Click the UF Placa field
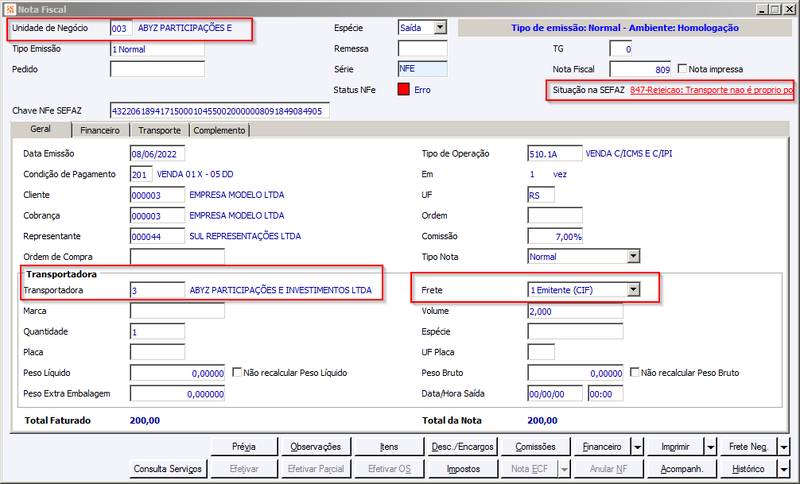Screen dimensions: 800x484 coord(541,352)
